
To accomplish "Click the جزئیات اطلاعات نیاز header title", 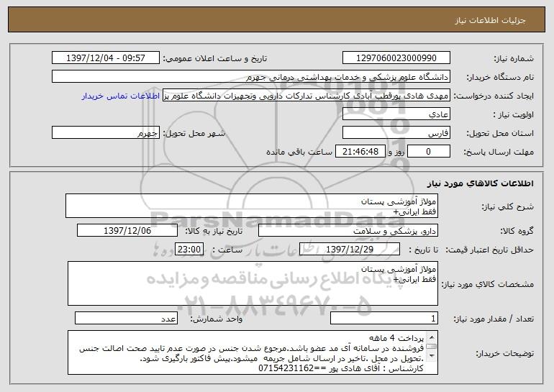I will pyautogui.click(x=490, y=20).
